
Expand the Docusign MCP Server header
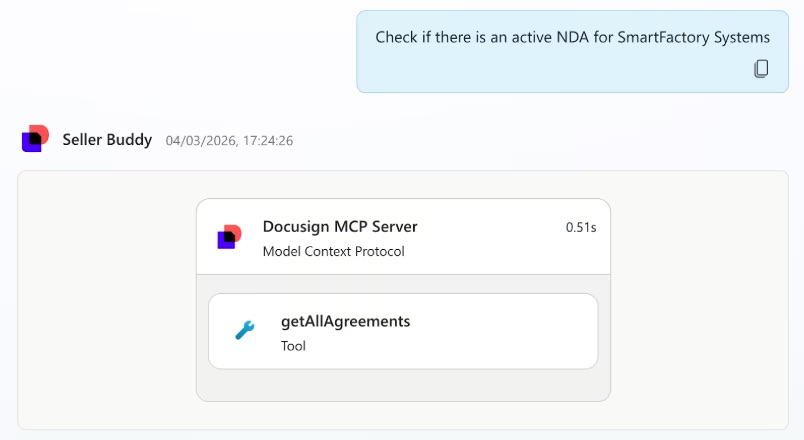[x=403, y=237]
